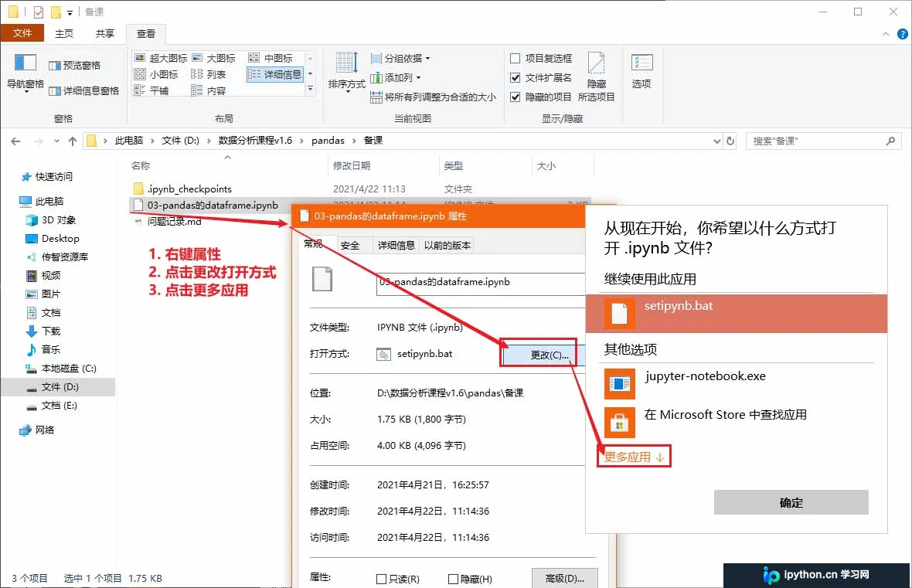Select Large icons (大图标) layout
912x588 pixels.
coord(214,58)
